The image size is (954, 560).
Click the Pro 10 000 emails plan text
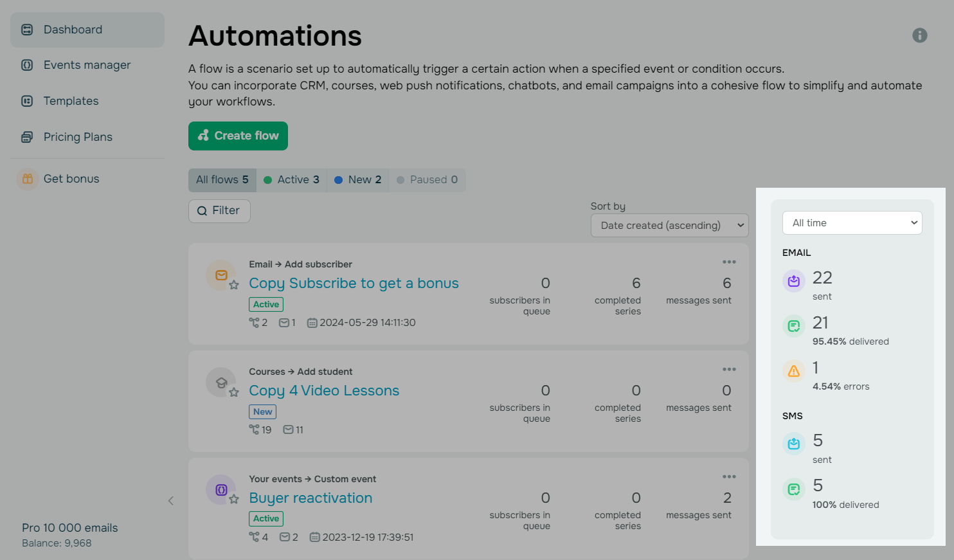tap(70, 528)
